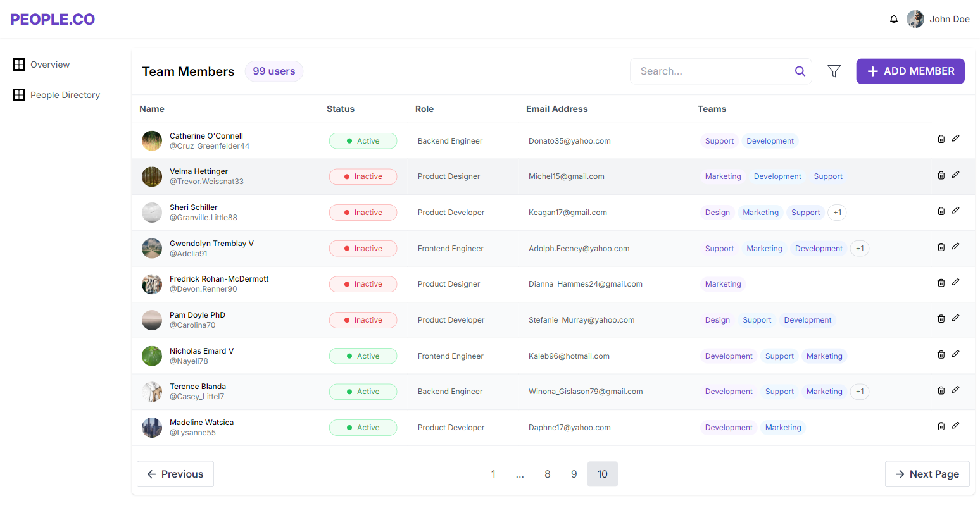Delete Pam Doyle PhD's row
The image size is (980, 520).
click(x=941, y=319)
